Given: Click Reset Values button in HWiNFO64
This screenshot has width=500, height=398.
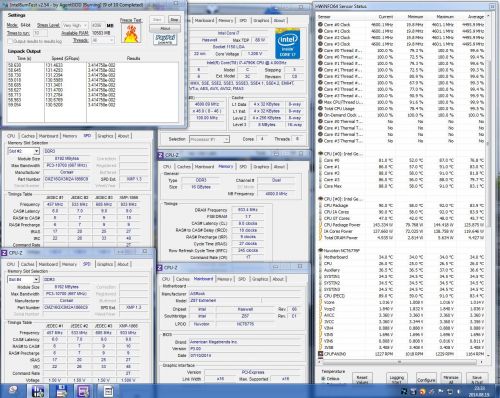Looking at the screenshot, I should click(362, 379).
